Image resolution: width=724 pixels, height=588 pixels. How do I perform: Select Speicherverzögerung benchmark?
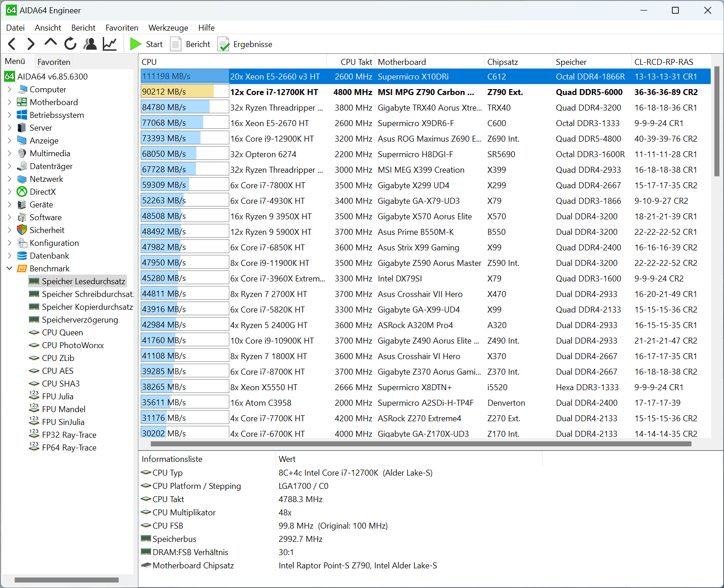(79, 320)
